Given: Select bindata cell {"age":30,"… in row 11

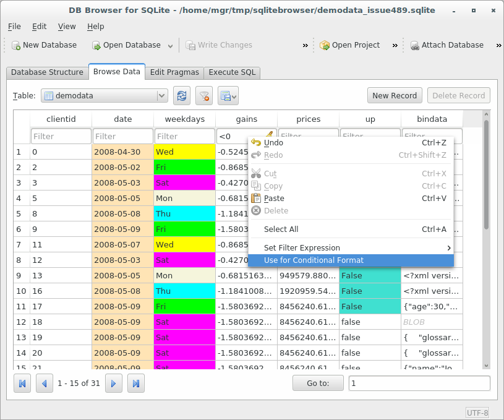Looking at the screenshot, I should click(x=432, y=306).
